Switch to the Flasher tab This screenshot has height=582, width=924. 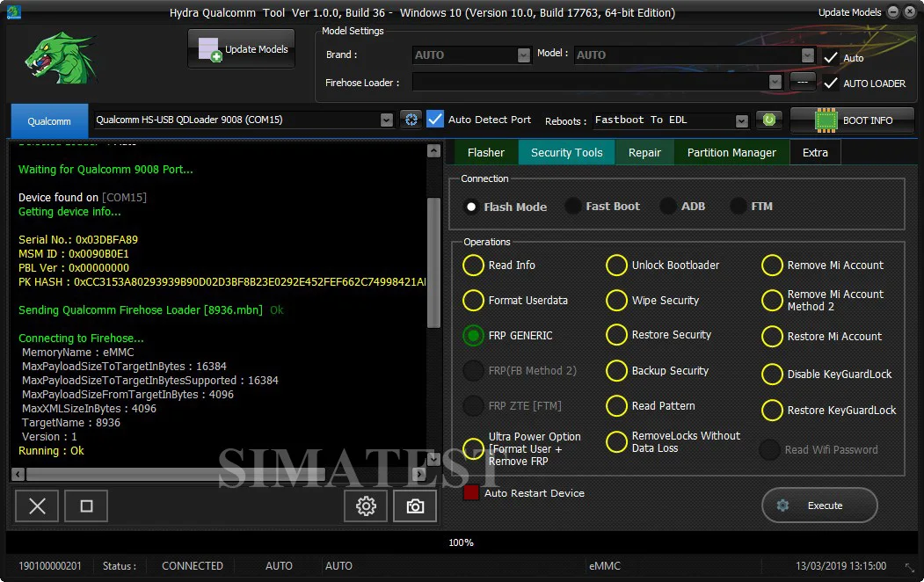pyautogui.click(x=485, y=153)
